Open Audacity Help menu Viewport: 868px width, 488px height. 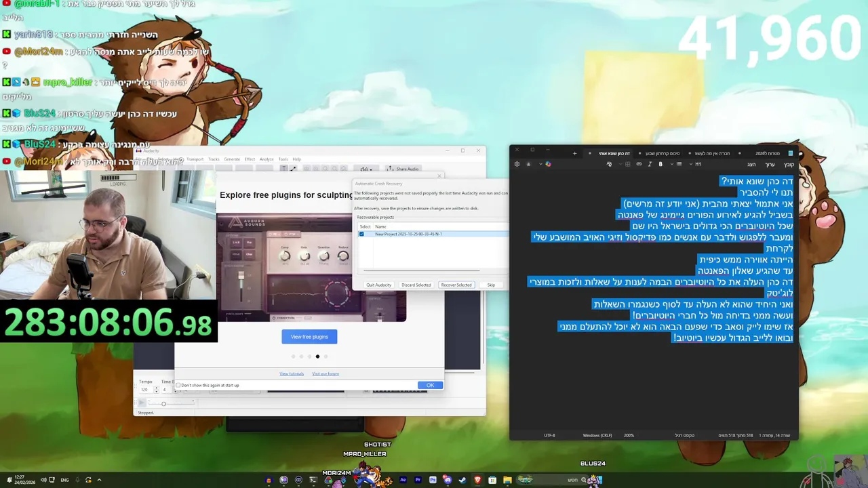click(x=297, y=159)
